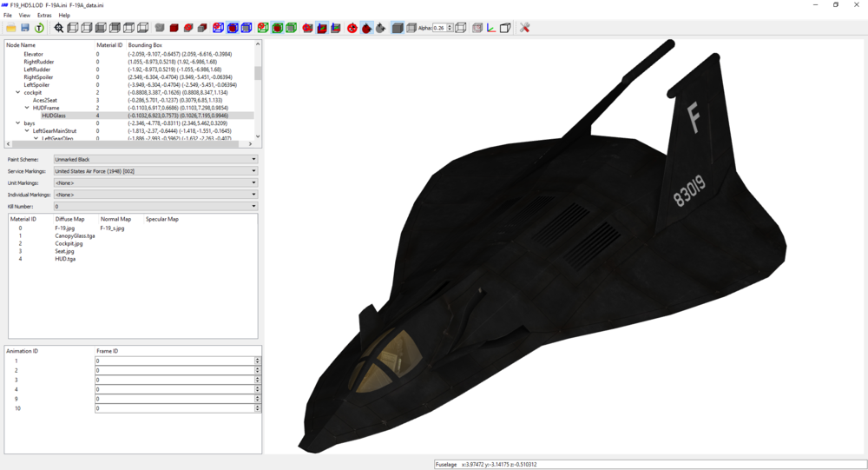Click the Frame ID field for animation 1

click(x=174, y=361)
